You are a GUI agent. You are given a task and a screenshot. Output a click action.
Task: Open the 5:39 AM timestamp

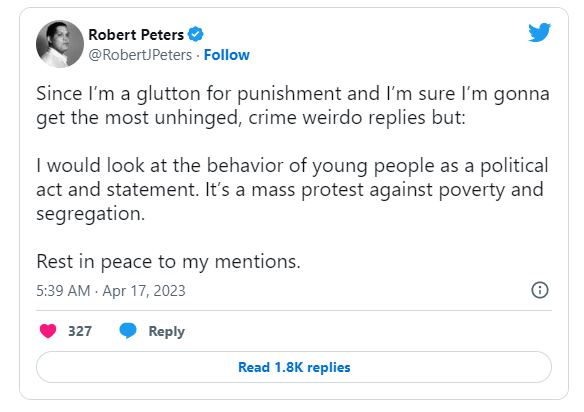tap(63, 291)
